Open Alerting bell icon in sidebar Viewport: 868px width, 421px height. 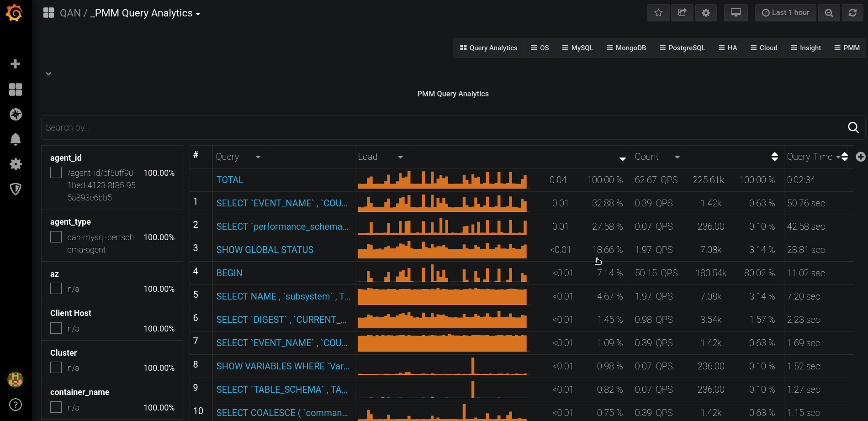click(16, 139)
